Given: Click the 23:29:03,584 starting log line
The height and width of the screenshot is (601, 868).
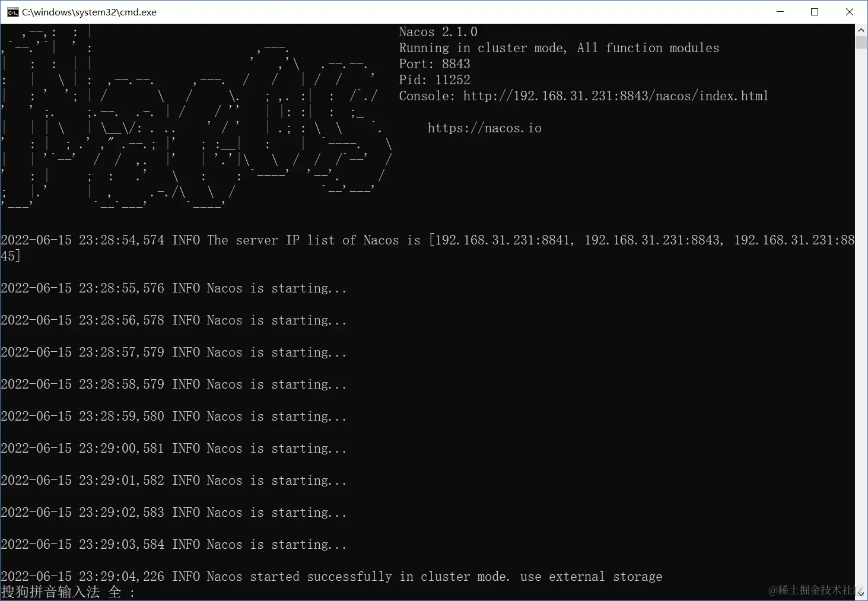Looking at the screenshot, I should click(x=174, y=545).
